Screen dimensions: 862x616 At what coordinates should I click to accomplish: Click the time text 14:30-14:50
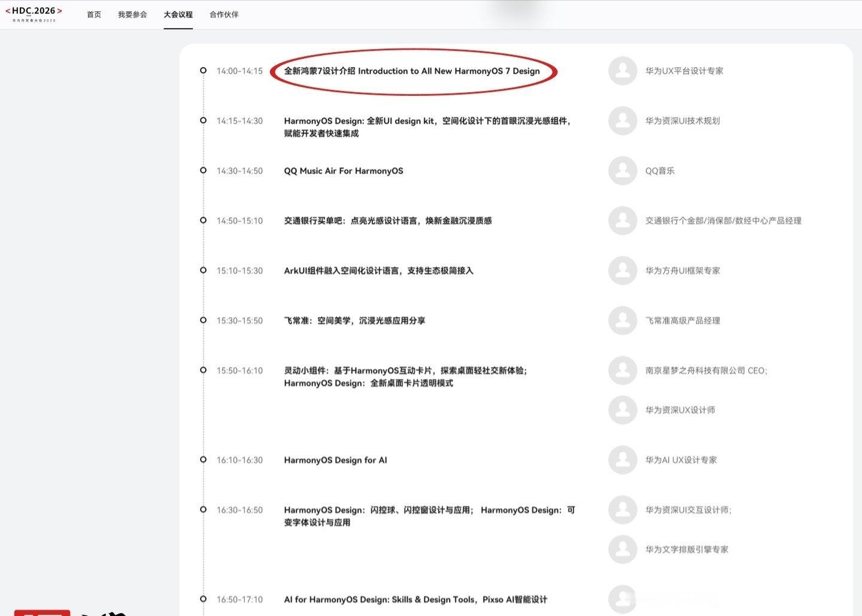coord(239,171)
